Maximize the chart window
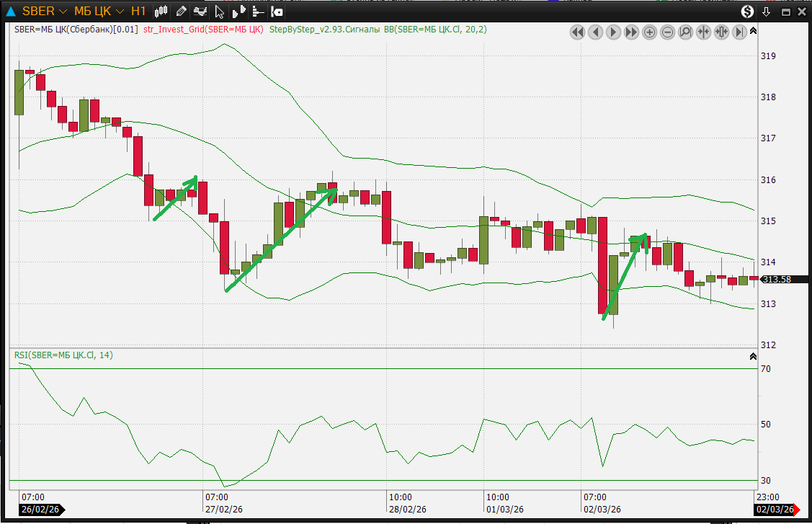Image resolution: width=812 pixels, height=524 pixels. click(x=785, y=12)
